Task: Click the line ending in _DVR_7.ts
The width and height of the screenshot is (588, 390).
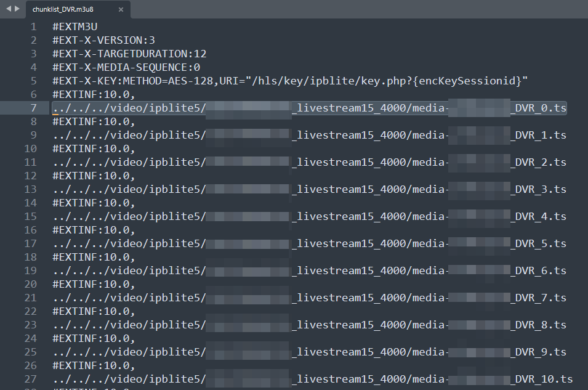Action: point(309,298)
